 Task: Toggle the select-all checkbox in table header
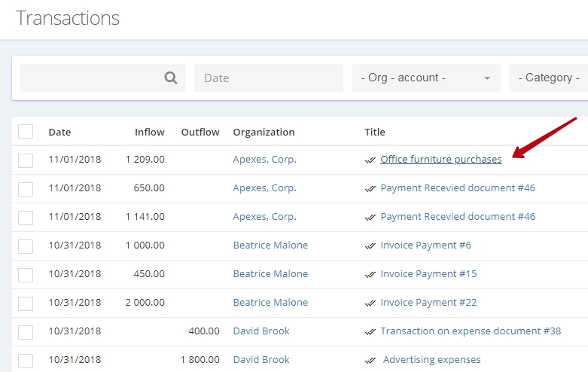pos(26,132)
